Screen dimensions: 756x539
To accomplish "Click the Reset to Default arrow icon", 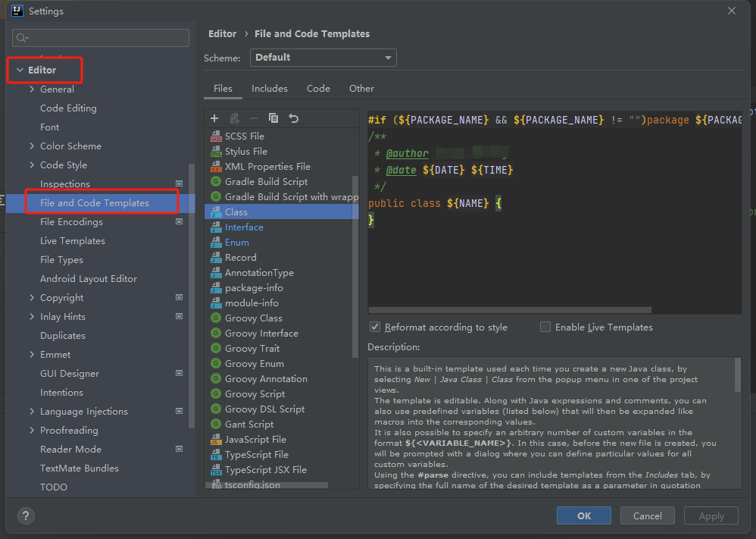I will click(294, 118).
